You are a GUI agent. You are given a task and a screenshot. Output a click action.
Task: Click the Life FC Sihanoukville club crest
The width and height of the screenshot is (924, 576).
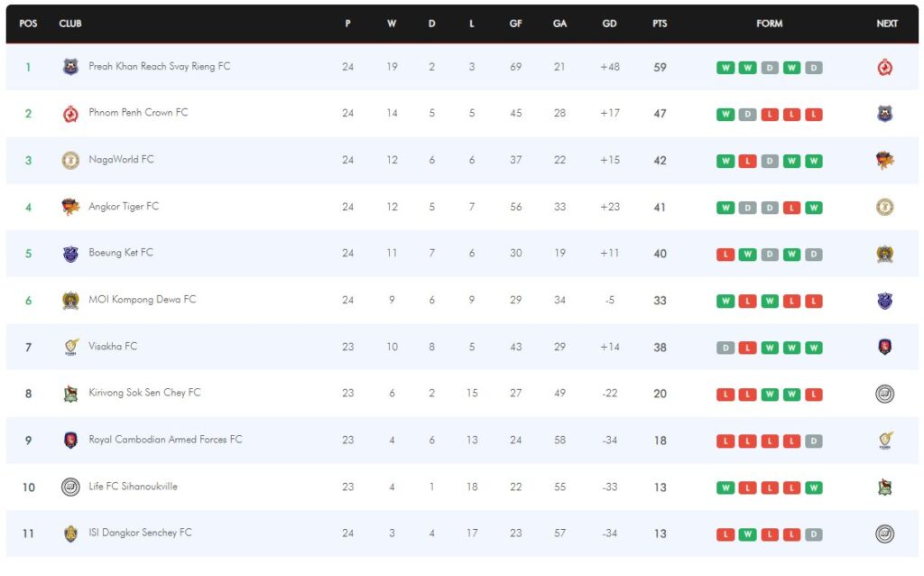pyautogui.click(x=70, y=487)
